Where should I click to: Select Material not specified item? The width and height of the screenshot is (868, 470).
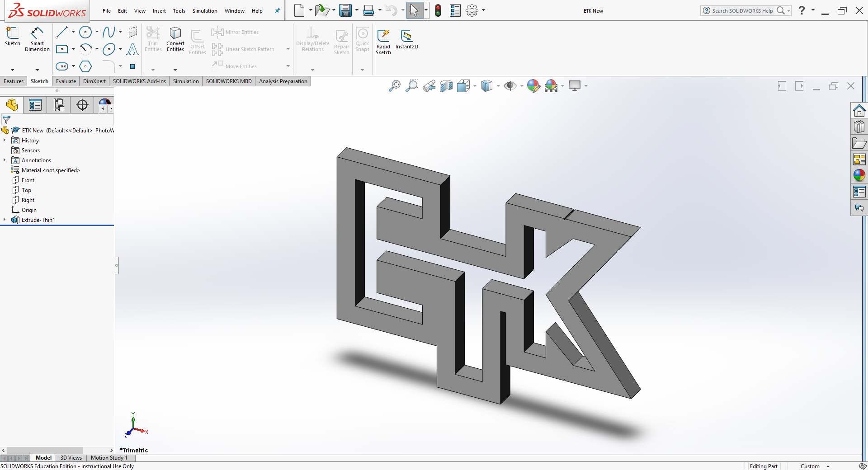tap(46, 170)
